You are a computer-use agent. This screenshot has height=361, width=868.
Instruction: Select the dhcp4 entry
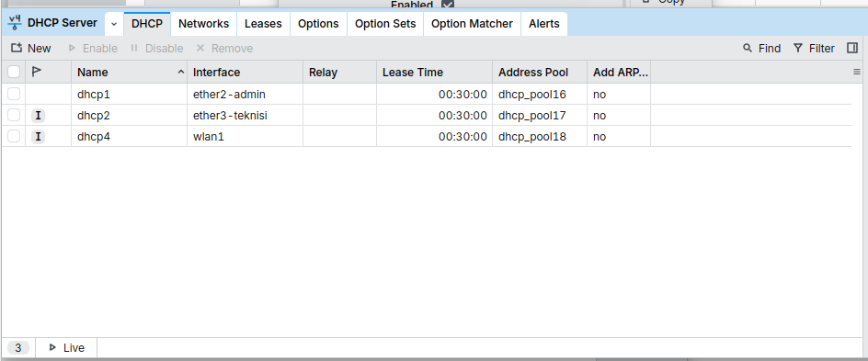pos(94,137)
